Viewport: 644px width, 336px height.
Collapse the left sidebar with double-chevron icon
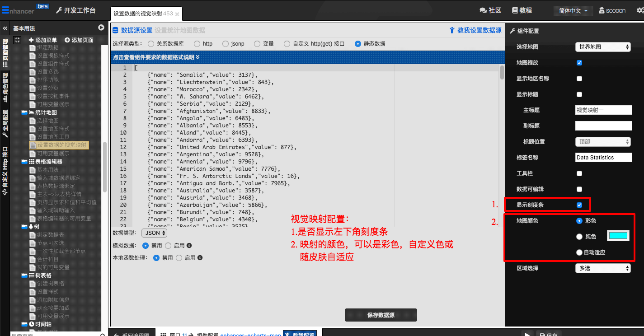pos(5,28)
